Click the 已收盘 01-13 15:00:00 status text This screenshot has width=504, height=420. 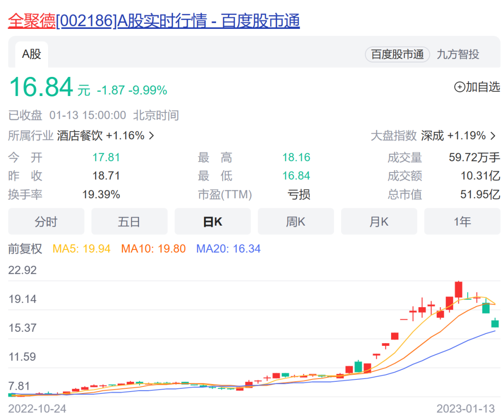(93, 115)
